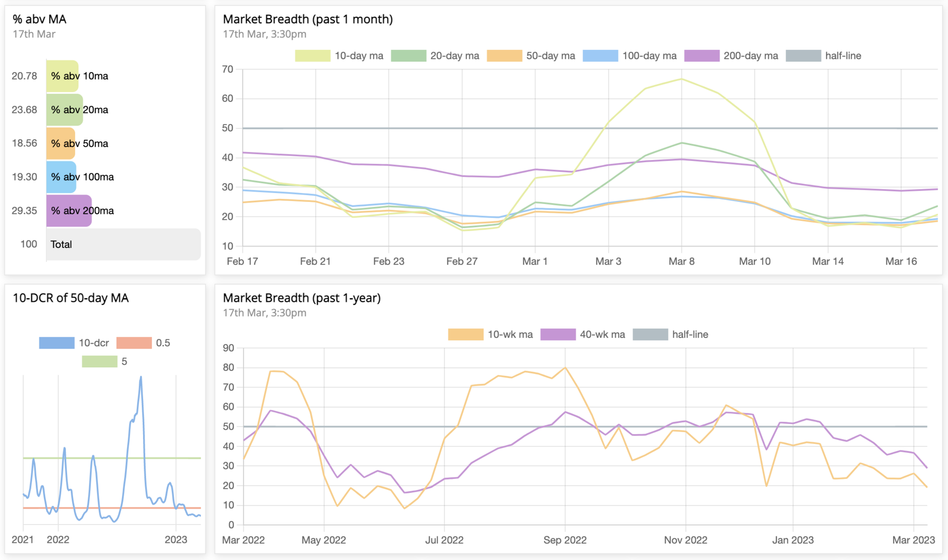Select the grey 'Total' bar
Viewport: 948px width, 560px height.
point(123,244)
